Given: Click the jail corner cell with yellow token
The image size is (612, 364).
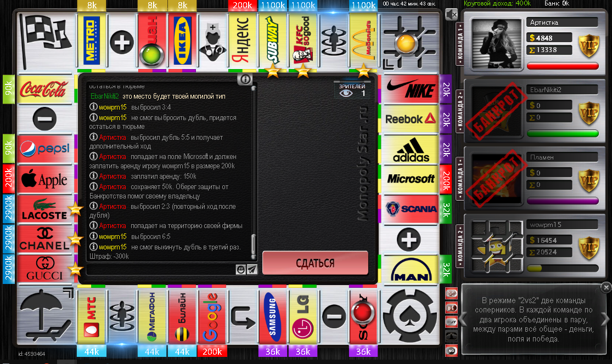Looking at the screenshot, I should 409,42.
